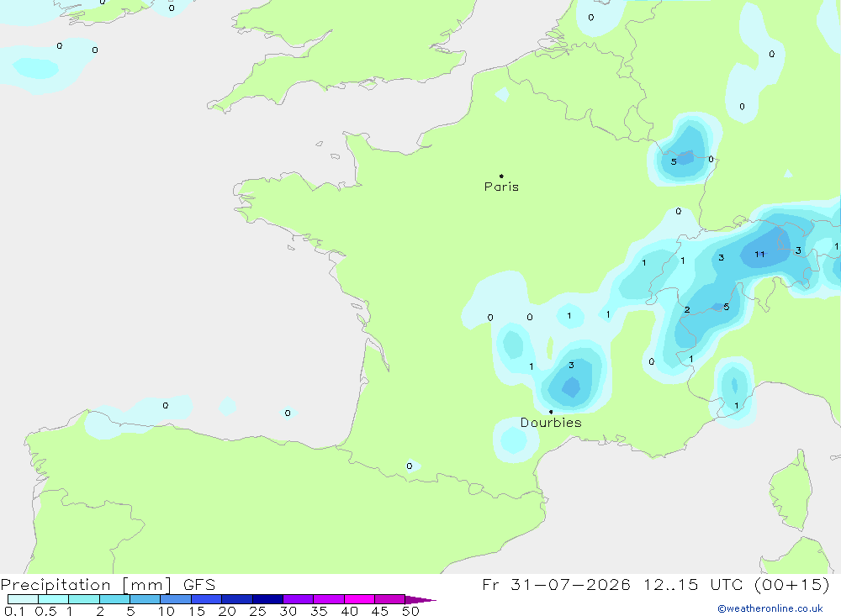Click the legend scale label 30
The height and width of the screenshot is (616, 841).
(288, 611)
